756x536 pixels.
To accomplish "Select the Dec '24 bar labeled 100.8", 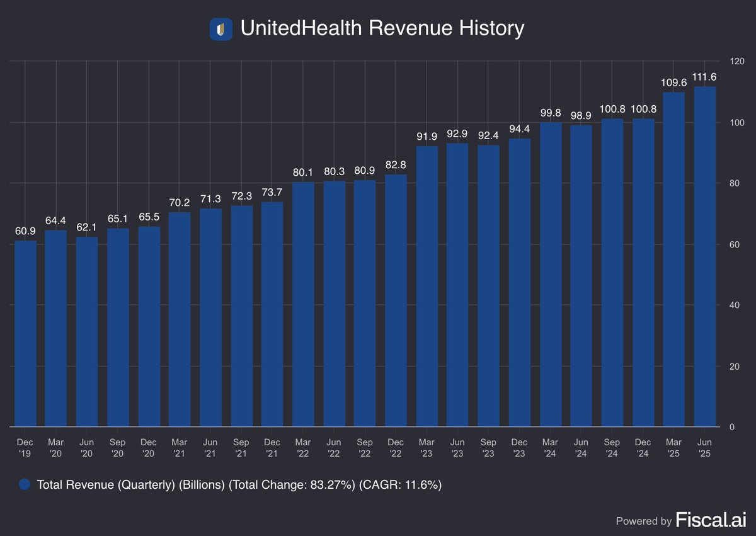I will [x=644, y=273].
